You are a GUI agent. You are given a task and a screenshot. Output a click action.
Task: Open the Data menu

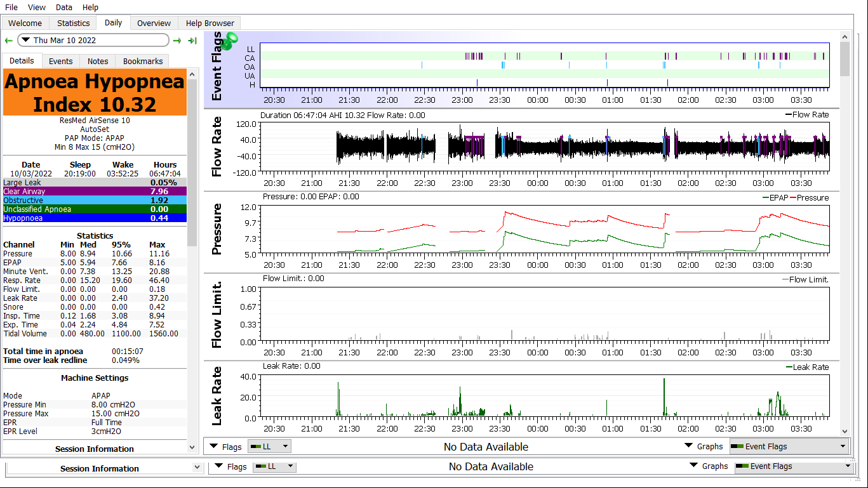64,8
